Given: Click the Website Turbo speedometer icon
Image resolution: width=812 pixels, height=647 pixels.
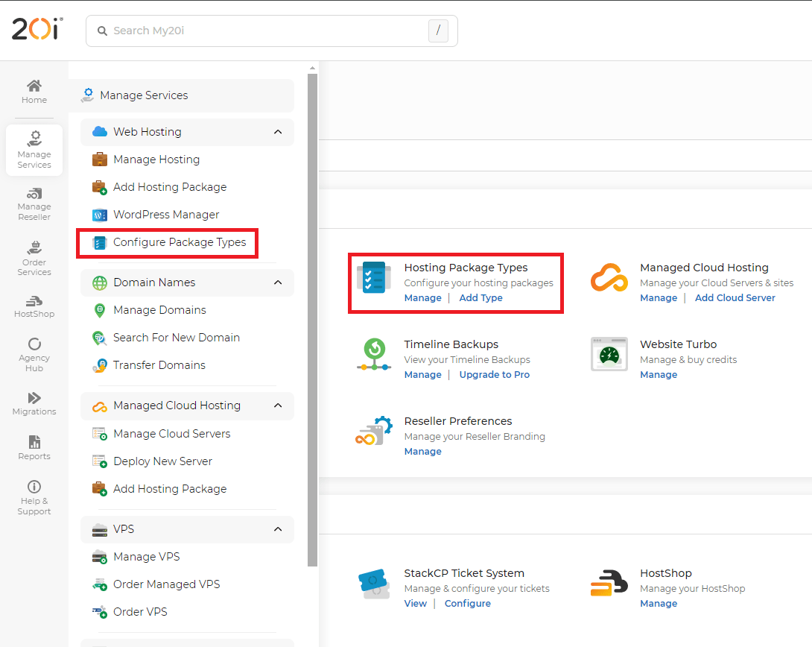Looking at the screenshot, I should click(609, 354).
